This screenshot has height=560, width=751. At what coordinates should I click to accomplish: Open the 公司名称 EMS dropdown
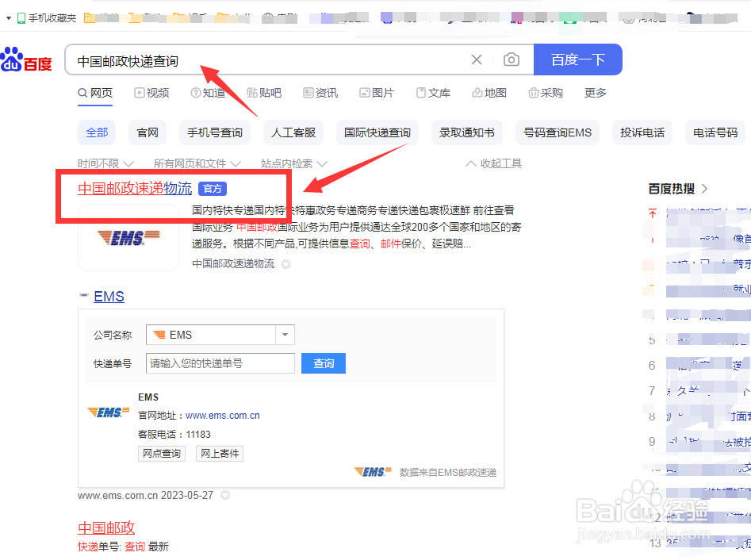pyautogui.click(x=220, y=335)
